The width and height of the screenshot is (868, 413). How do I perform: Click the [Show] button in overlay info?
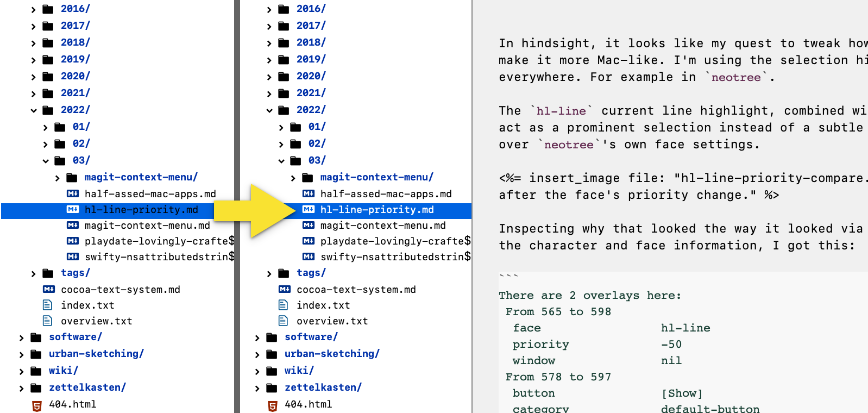click(682, 393)
